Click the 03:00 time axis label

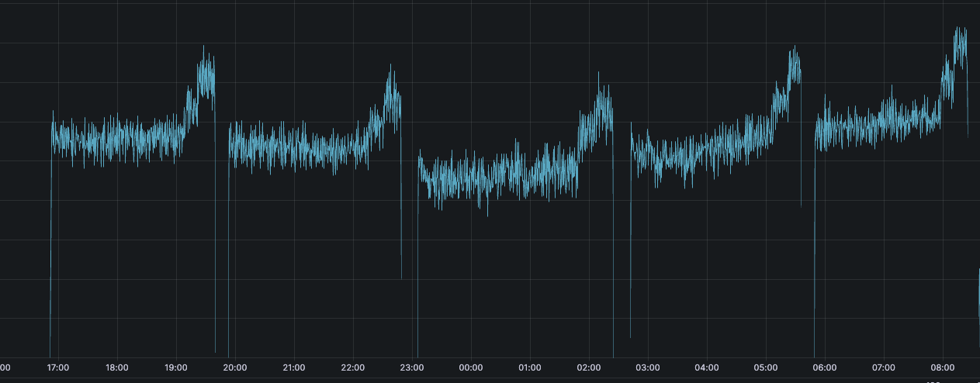coord(648,367)
